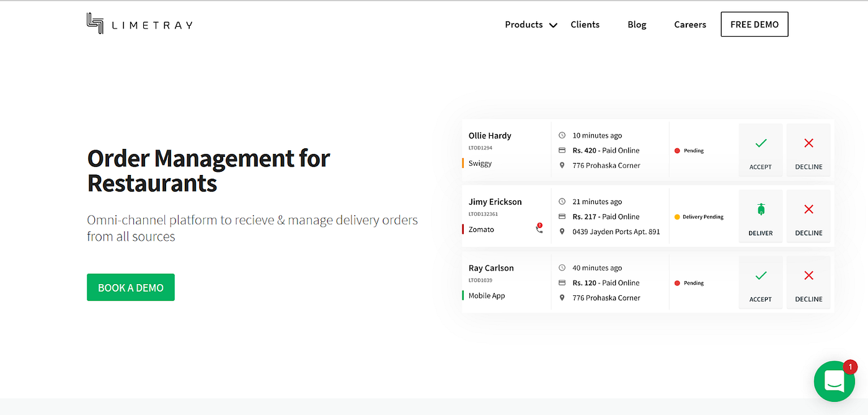Click the green scooter Deliver icon for Jimy Erickson
Image resolution: width=868 pixels, height=415 pixels.
tap(761, 209)
